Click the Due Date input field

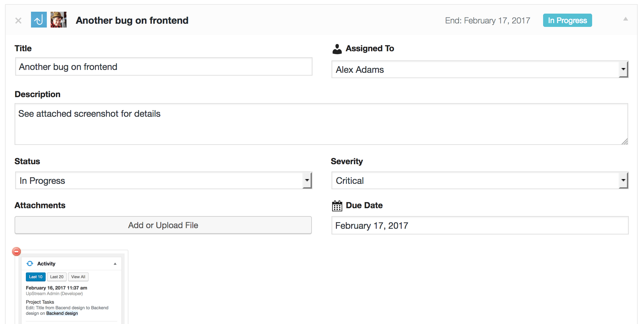480,226
